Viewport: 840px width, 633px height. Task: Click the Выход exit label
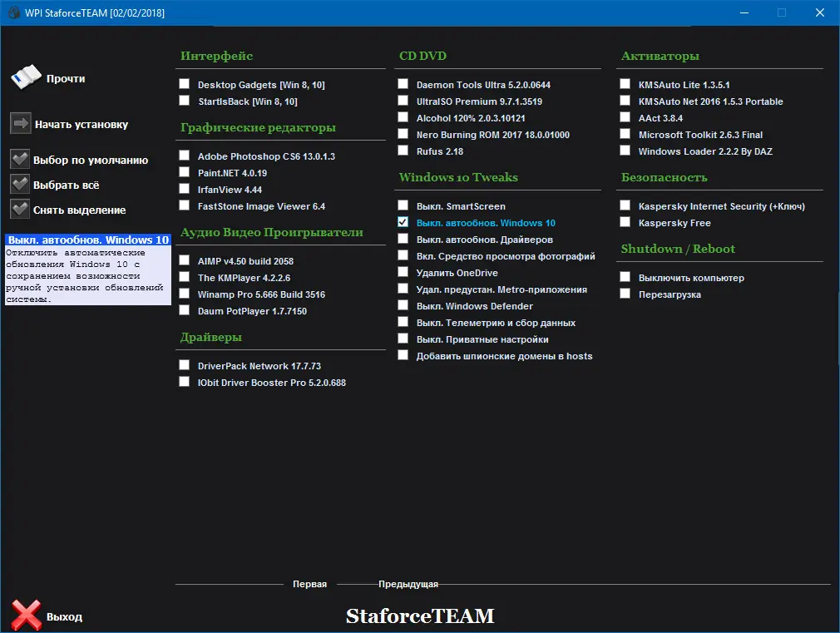tap(64, 617)
